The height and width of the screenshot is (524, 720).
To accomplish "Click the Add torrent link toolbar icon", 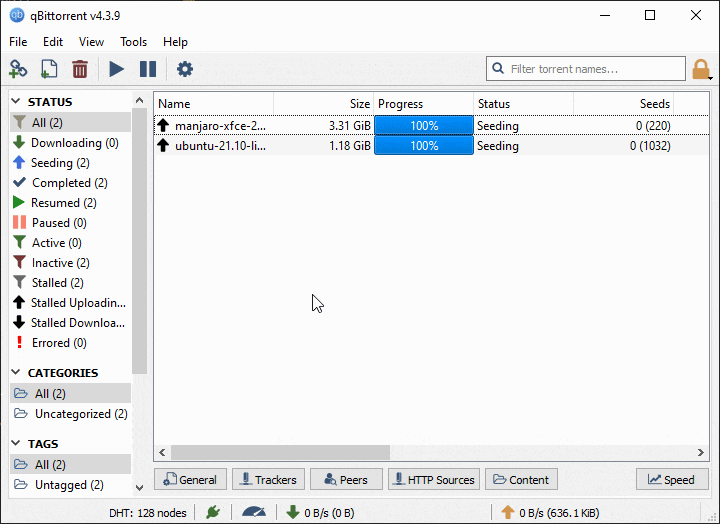I will [x=18, y=69].
